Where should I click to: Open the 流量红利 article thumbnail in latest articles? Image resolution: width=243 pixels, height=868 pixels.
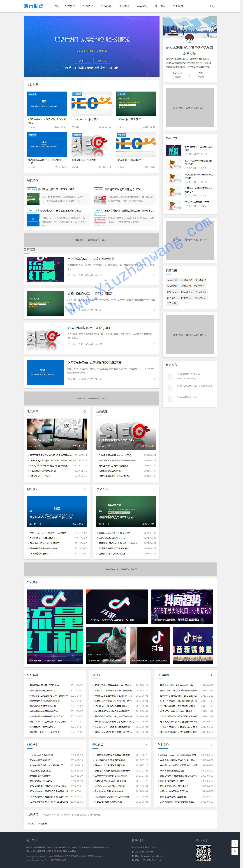46,269
